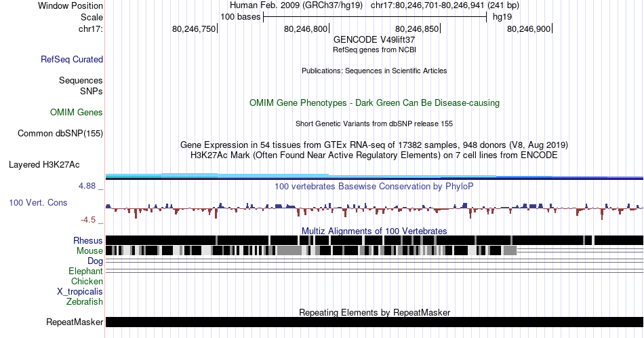Click the SNPs track label
This screenshot has width=644, height=338.
(92, 91)
